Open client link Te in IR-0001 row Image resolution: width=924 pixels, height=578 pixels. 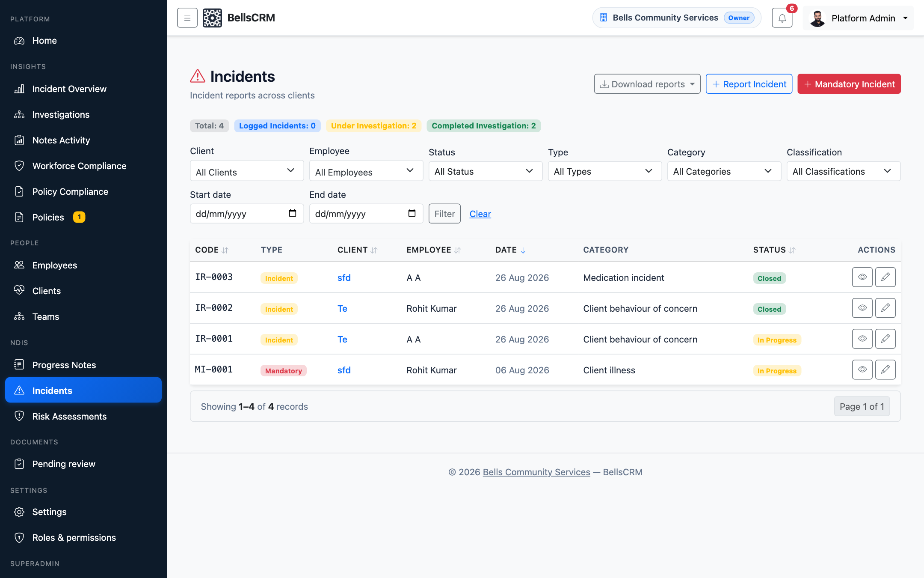click(x=342, y=339)
